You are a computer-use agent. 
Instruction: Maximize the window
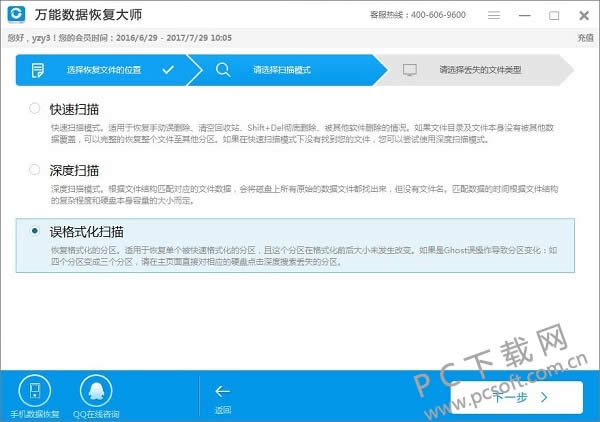click(x=554, y=16)
